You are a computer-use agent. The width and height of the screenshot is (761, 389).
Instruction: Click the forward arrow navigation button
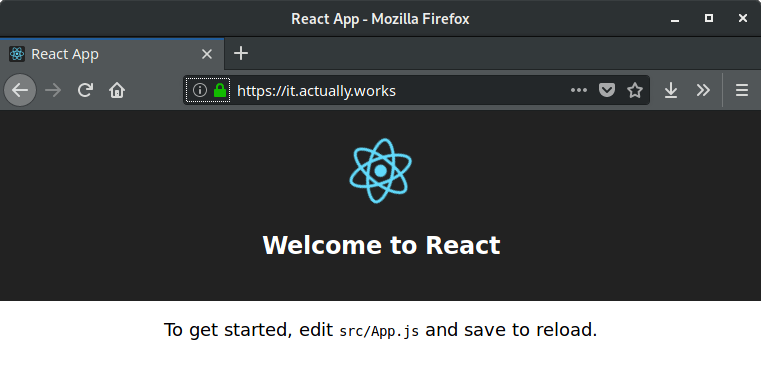(x=53, y=90)
